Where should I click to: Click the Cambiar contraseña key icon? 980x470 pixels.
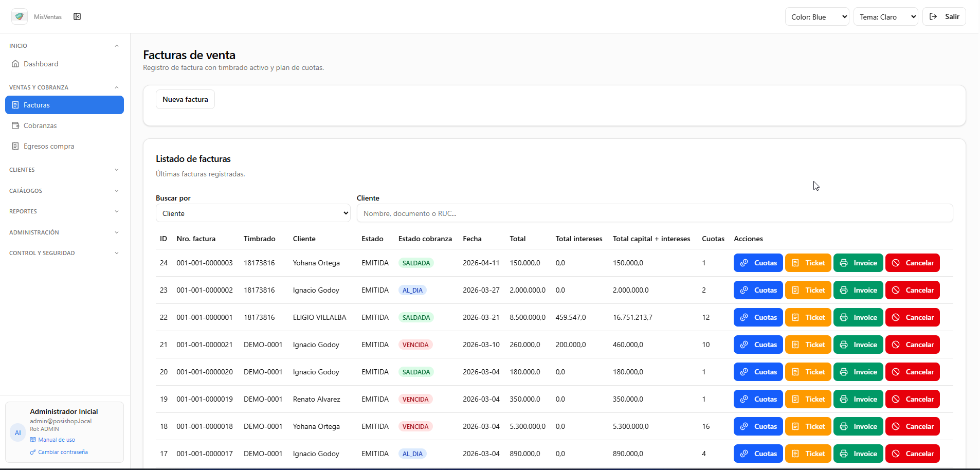point(33,452)
